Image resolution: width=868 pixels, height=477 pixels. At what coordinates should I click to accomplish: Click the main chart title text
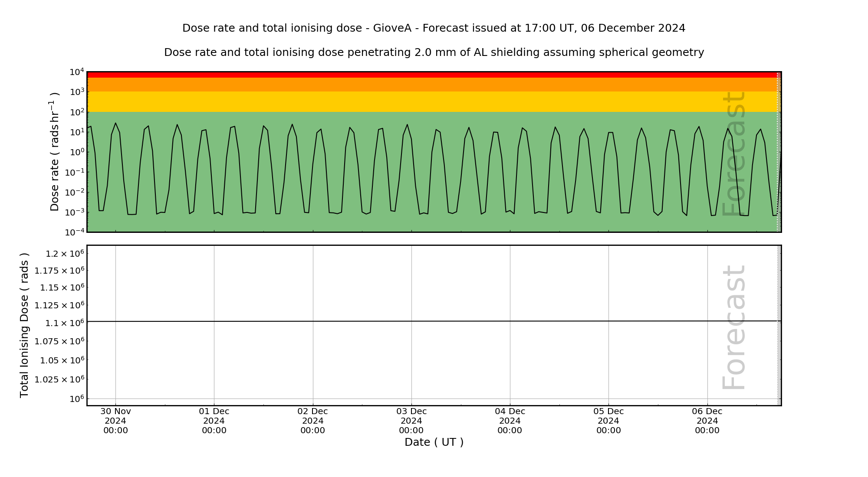point(434,28)
